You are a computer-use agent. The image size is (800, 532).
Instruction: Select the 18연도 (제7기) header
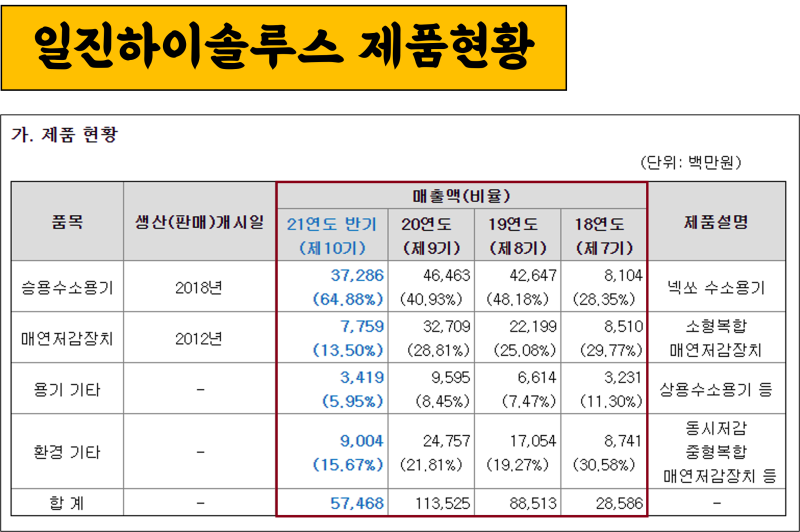point(604,235)
